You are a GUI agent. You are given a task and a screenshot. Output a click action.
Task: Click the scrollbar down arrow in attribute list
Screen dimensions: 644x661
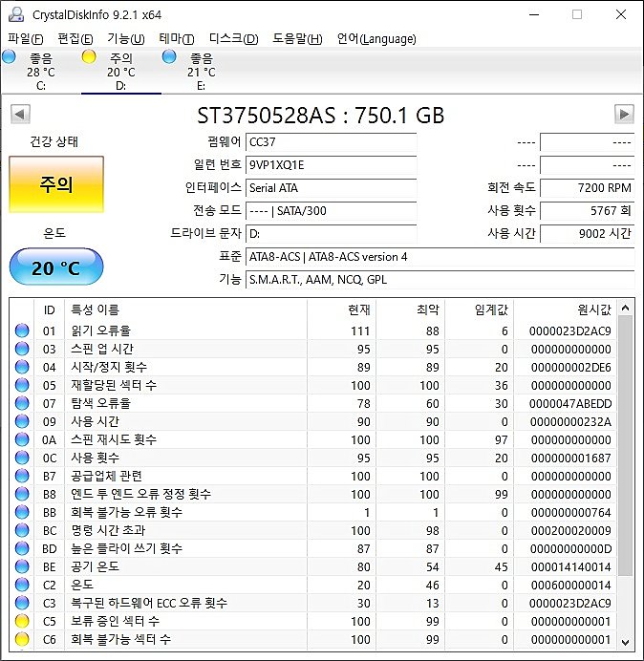click(626, 642)
